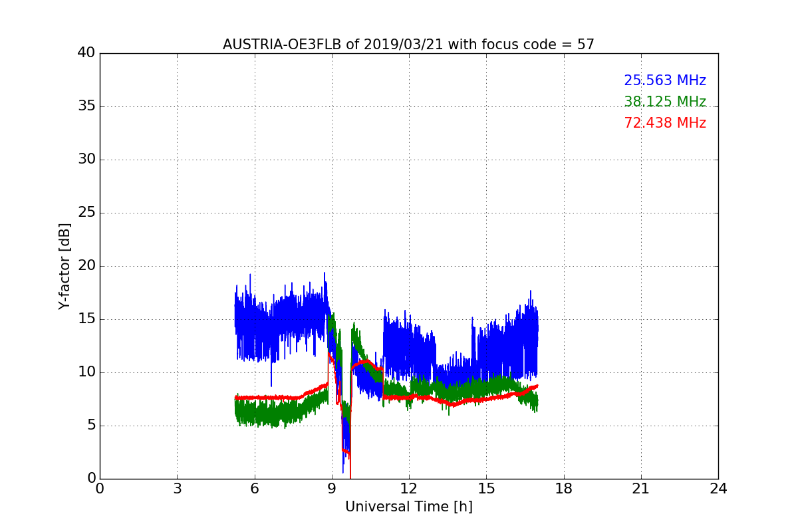798x532 pixels.
Task: Click the x-axis tick label 9
Action: (332, 489)
